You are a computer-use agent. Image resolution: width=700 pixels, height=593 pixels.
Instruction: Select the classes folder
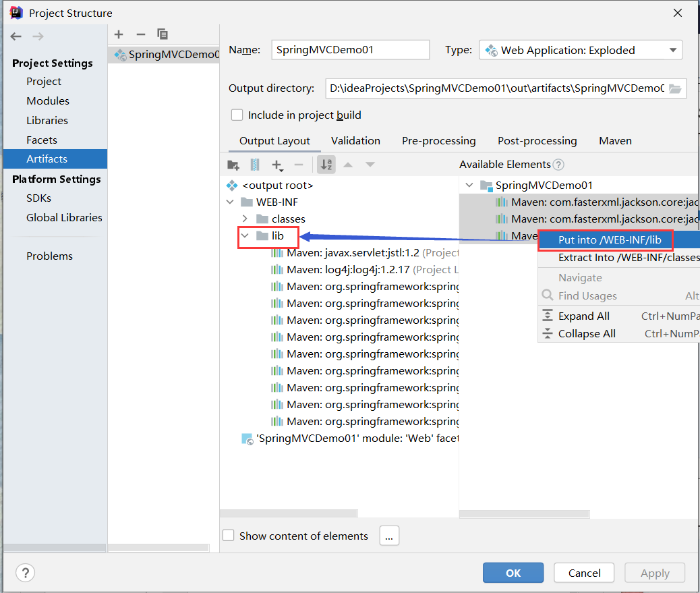pyautogui.click(x=281, y=219)
